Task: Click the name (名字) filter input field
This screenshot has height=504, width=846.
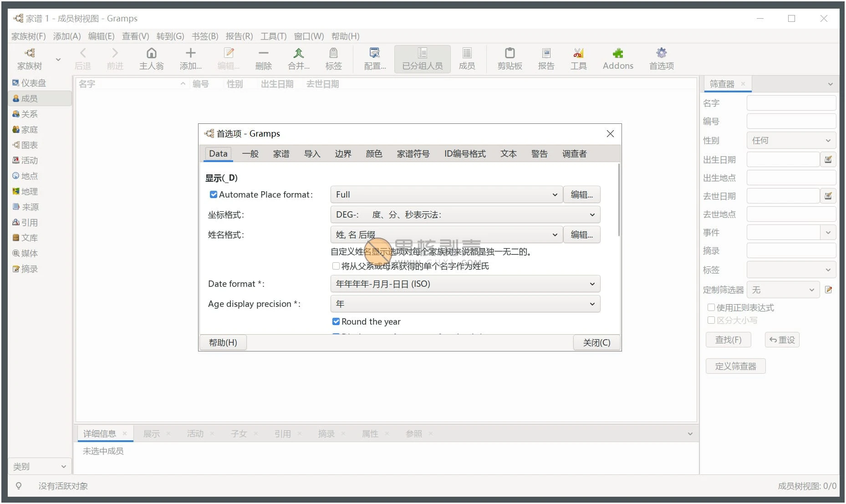Action: coord(791,103)
